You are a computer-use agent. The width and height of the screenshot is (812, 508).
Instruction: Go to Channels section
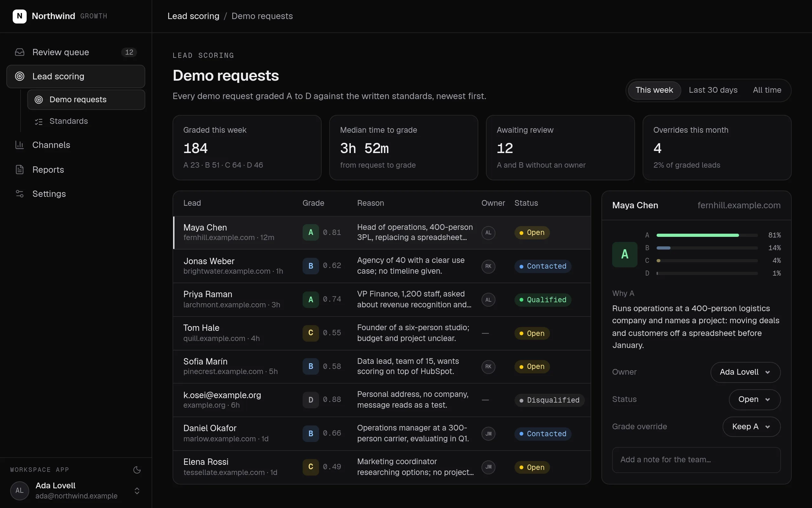tap(76, 145)
